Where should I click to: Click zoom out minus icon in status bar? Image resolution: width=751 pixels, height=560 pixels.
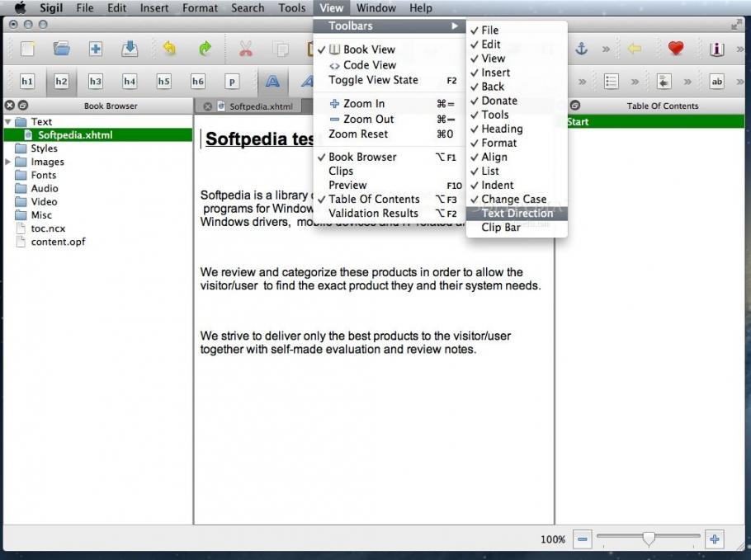(x=583, y=539)
